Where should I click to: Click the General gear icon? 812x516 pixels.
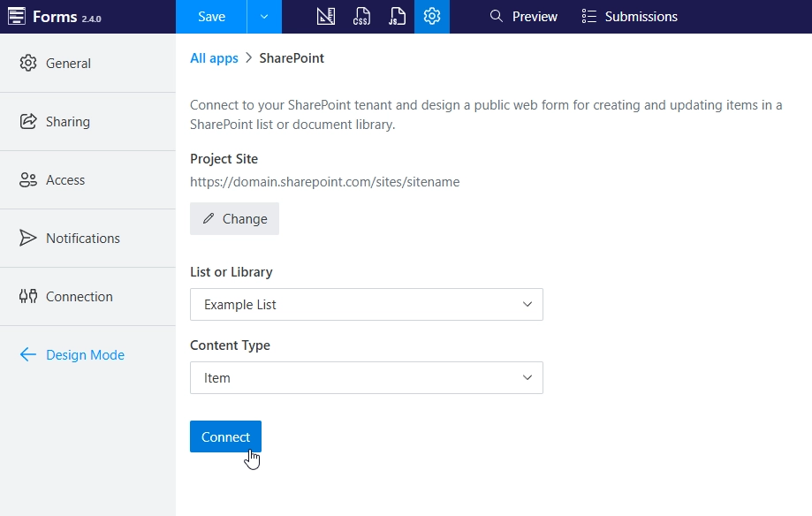click(x=28, y=63)
